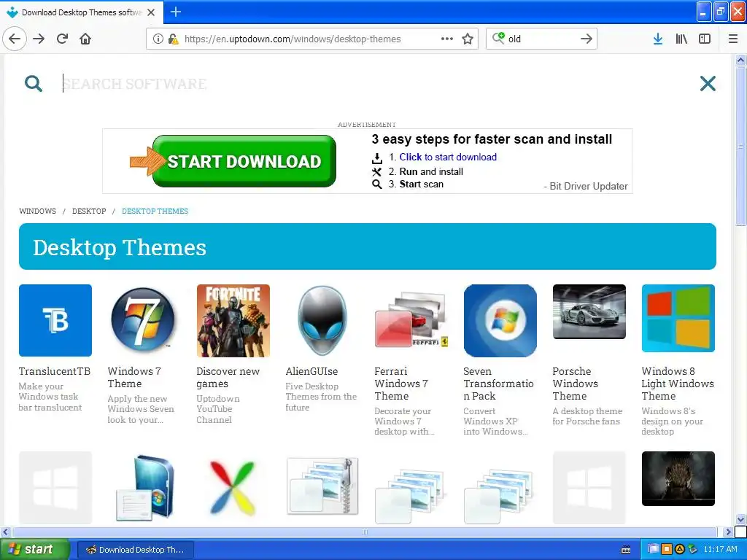Open the TranslucentTB app icon

(x=55, y=320)
